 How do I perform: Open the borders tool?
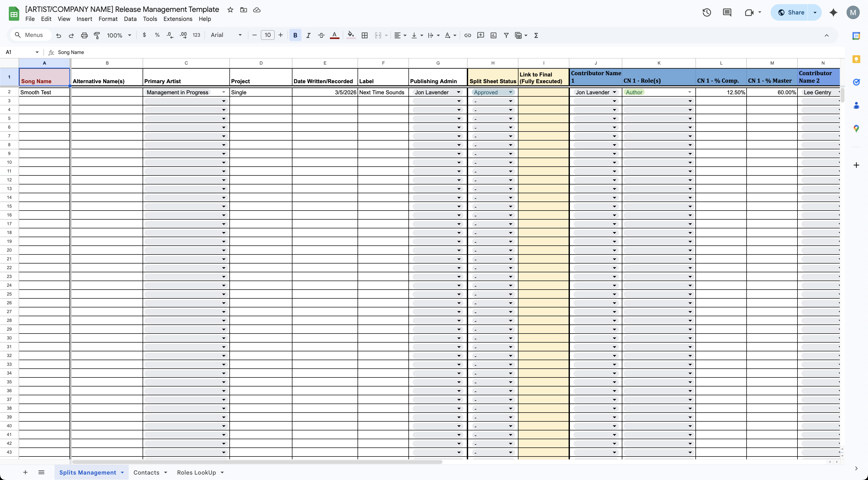(365, 35)
